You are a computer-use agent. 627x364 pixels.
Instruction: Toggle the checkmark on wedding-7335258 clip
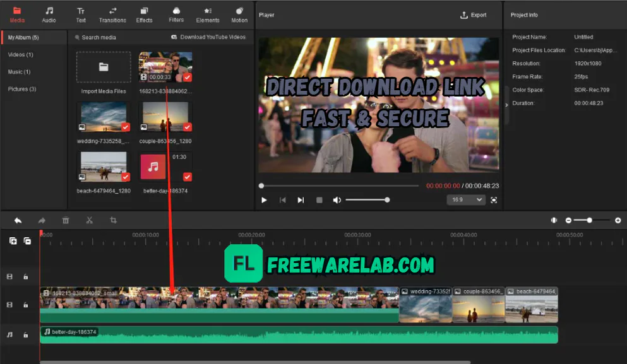coord(126,127)
